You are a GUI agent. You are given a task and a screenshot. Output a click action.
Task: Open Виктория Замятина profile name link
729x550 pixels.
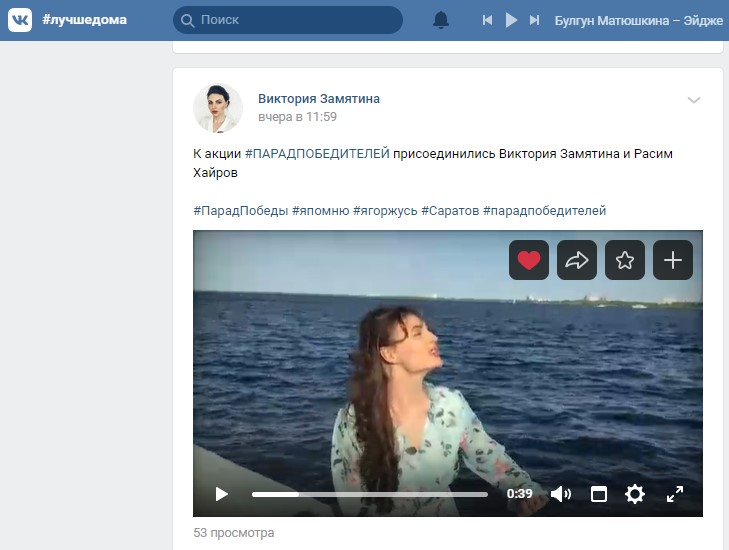pos(319,99)
